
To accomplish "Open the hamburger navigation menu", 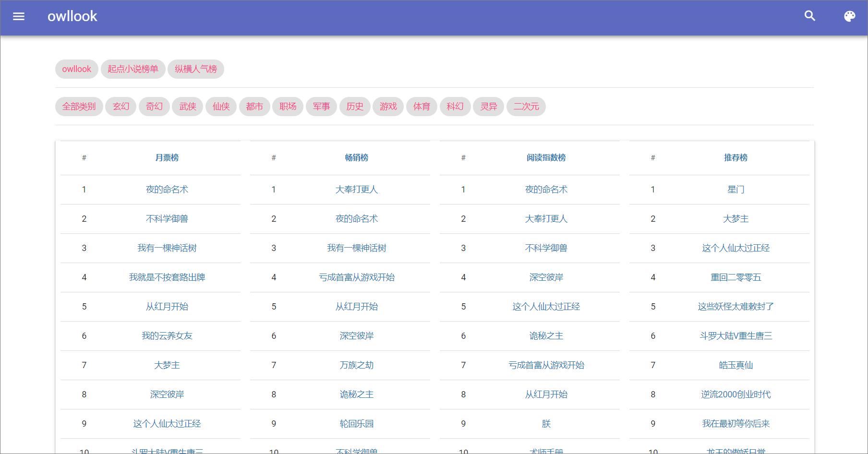I will (x=19, y=16).
